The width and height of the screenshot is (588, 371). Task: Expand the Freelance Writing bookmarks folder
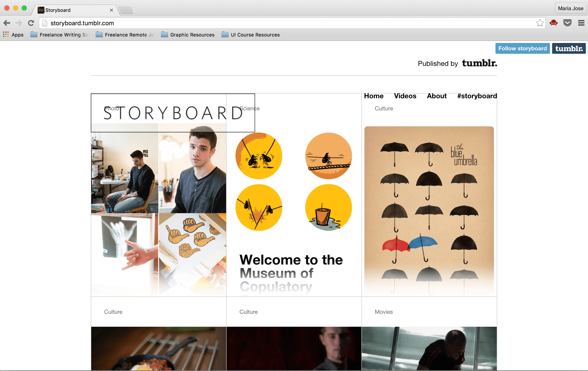coord(60,35)
